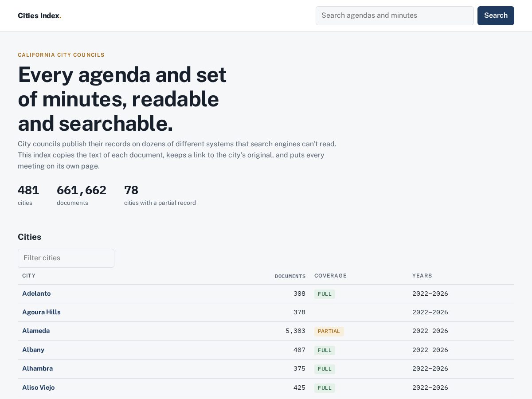Screen dimensions: 532x399
Task: Open the Alhambra city page
Action: pyautogui.click(x=37, y=368)
